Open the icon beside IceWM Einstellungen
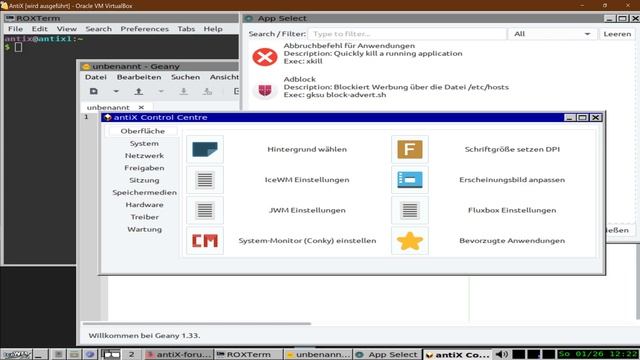The image size is (640, 360). (x=205, y=180)
